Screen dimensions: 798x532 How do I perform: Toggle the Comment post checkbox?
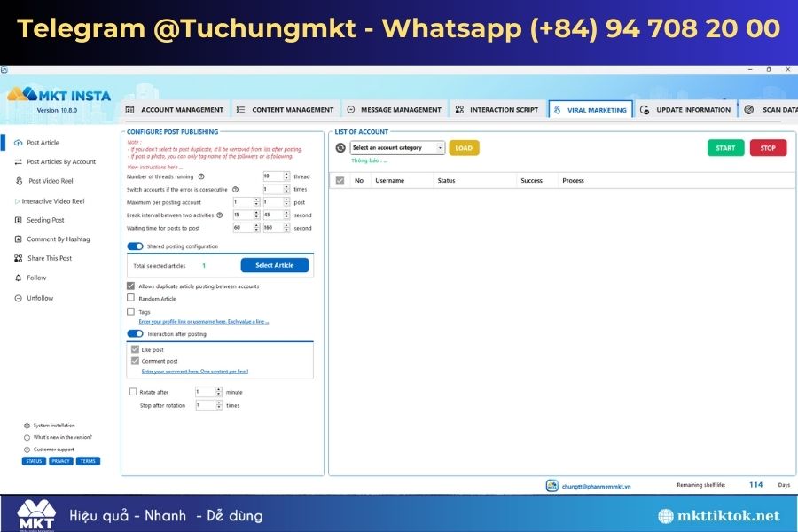click(x=135, y=361)
